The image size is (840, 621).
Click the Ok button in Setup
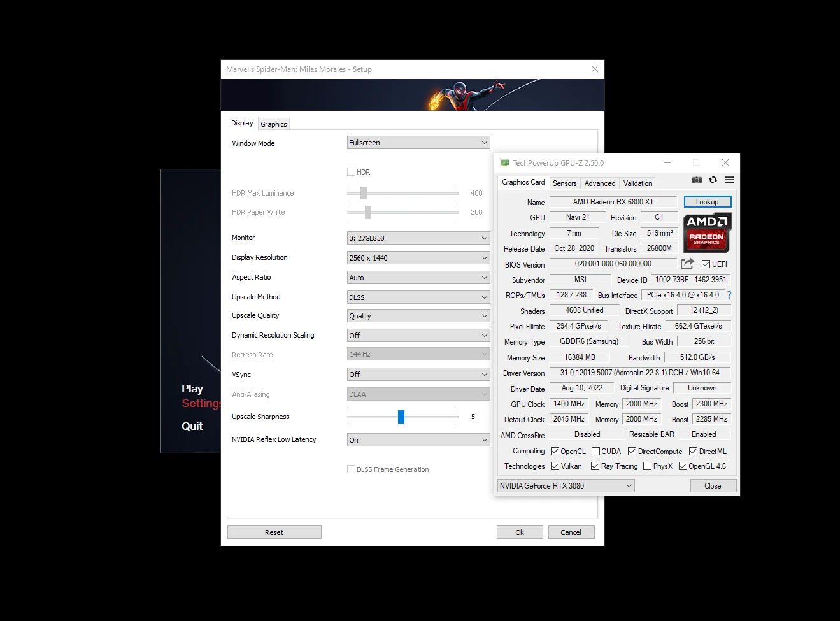point(520,532)
